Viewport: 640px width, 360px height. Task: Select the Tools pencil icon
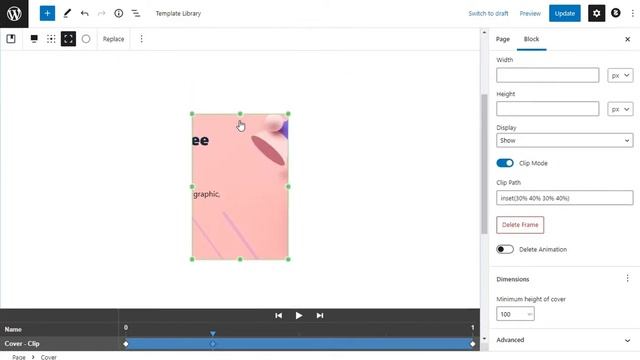(67, 13)
